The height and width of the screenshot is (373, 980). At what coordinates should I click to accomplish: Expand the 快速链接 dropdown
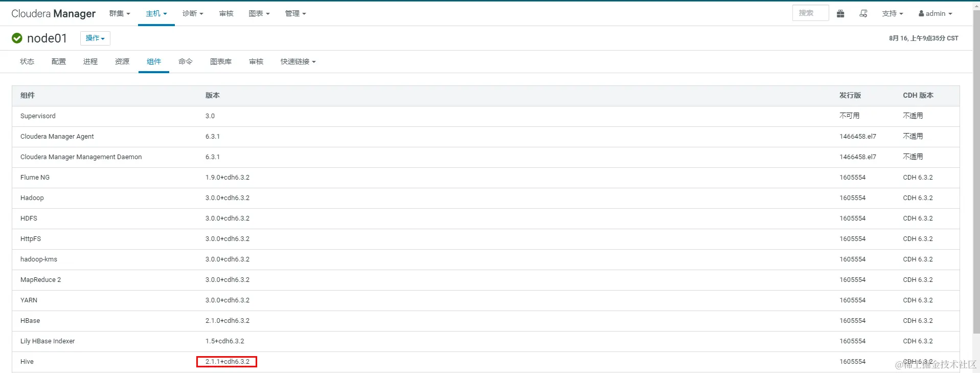298,61
